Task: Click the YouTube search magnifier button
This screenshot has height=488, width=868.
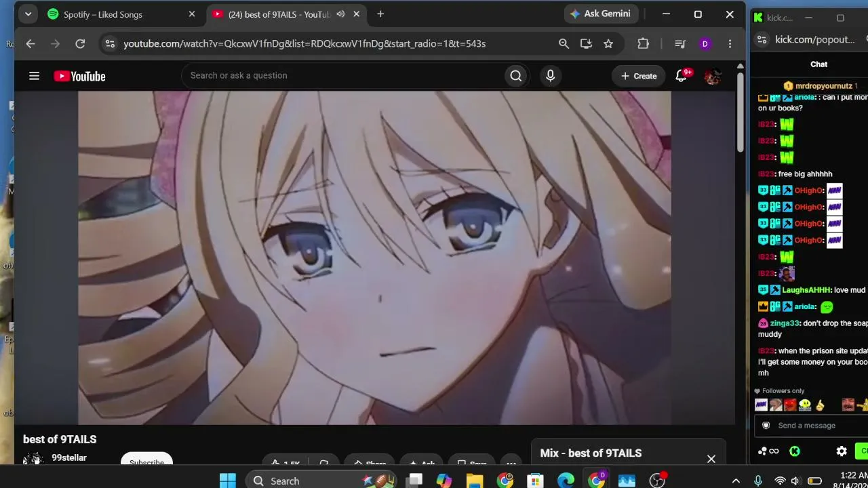Action: tap(516, 76)
